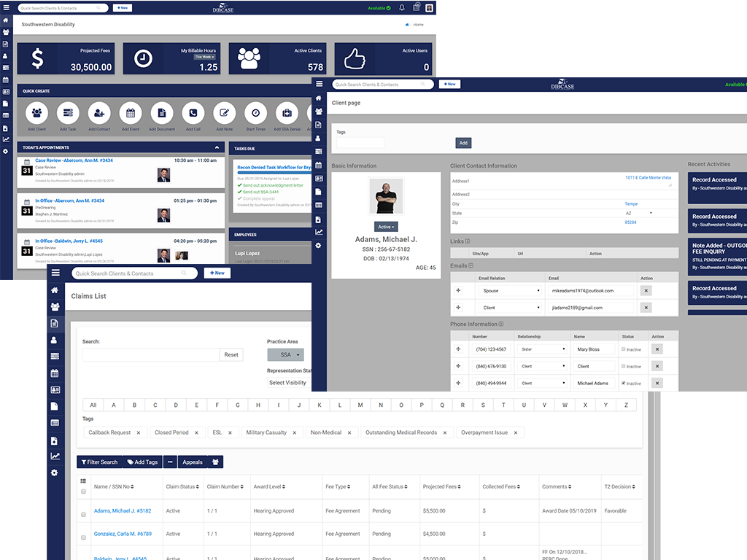Click the Claims List search field
The height and width of the screenshot is (560, 747).
tap(150, 355)
